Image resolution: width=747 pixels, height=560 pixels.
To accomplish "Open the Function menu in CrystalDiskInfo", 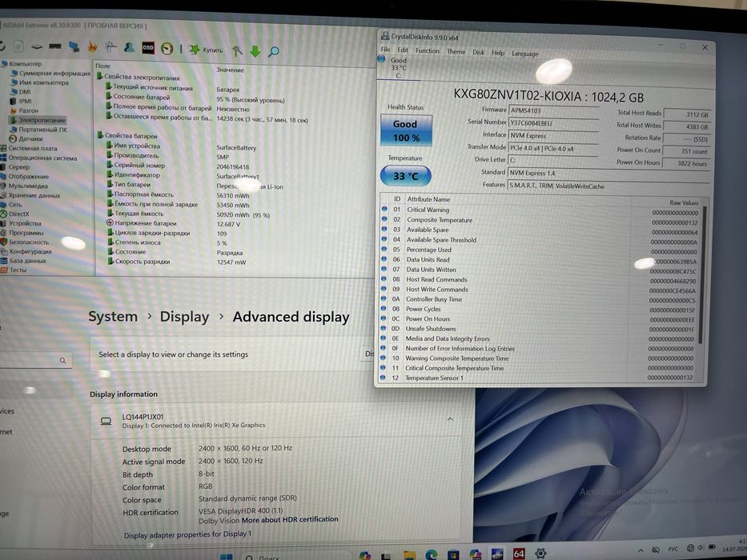I will coord(428,50).
